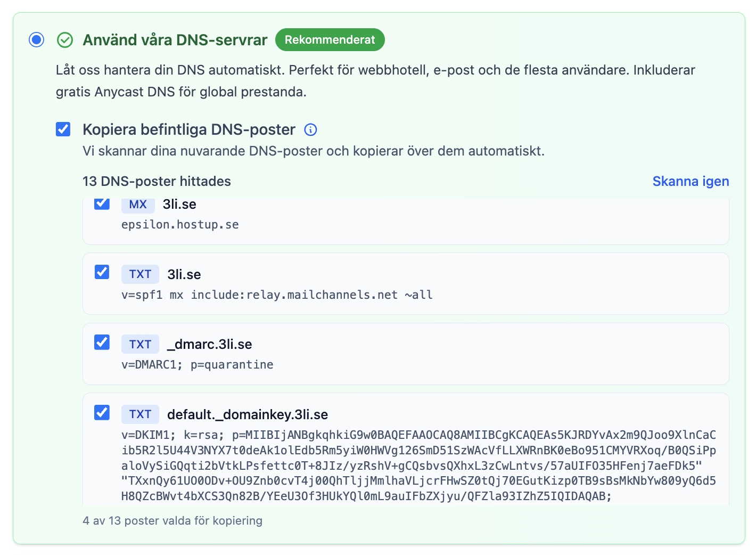Screen dimensions: 756x555
Task: Deselect the _dmarc.3li.se TXT record
Action: pyautogui.click(x=102, y=342)
